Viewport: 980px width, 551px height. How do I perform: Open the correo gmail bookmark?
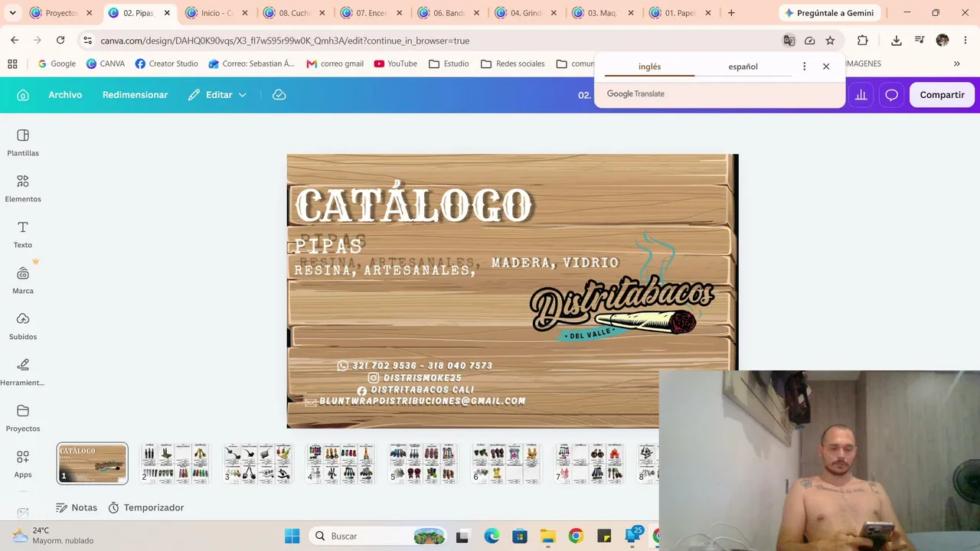335,64
